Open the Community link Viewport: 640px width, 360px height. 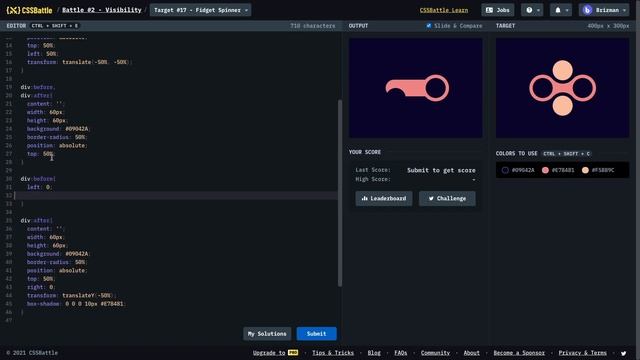pos(435,353)
